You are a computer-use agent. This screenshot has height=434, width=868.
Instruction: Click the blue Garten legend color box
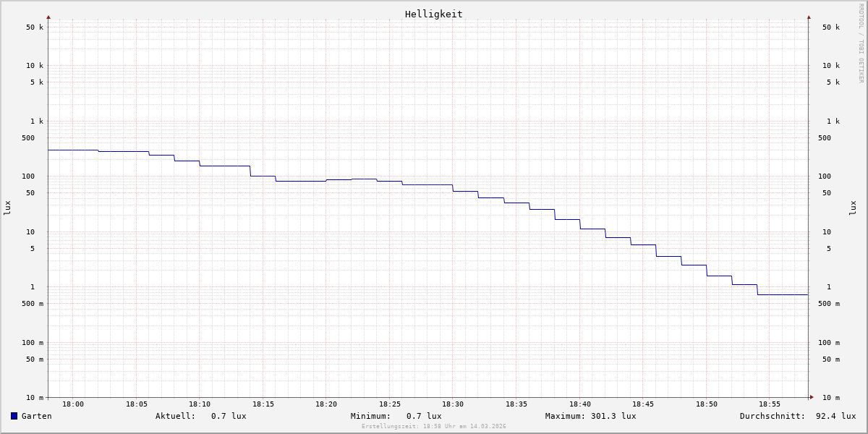(x=14, y=416)
